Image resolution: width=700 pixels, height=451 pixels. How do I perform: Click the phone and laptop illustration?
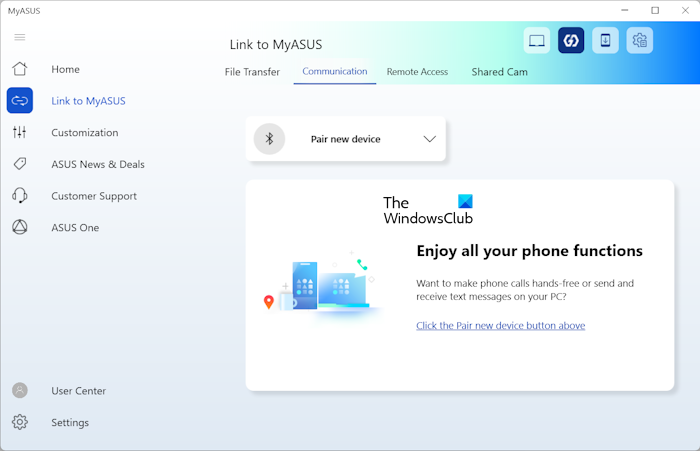pyautogui.click(x=322, y=289)
